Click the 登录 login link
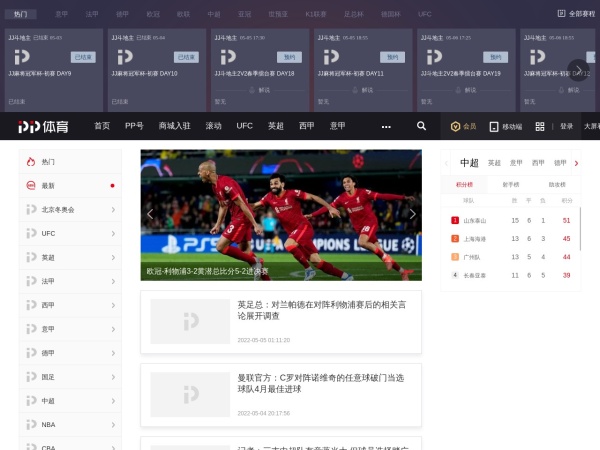 tap(566, 127)
